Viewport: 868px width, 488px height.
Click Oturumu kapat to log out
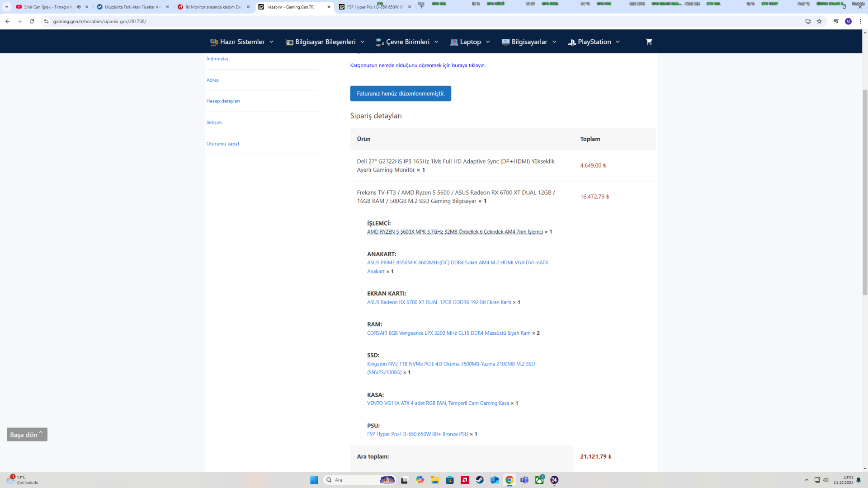(x=222, y=144)
